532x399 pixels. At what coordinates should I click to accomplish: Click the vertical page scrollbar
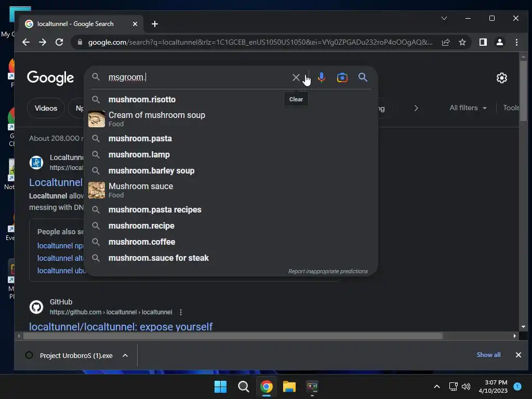coord(523,90)
